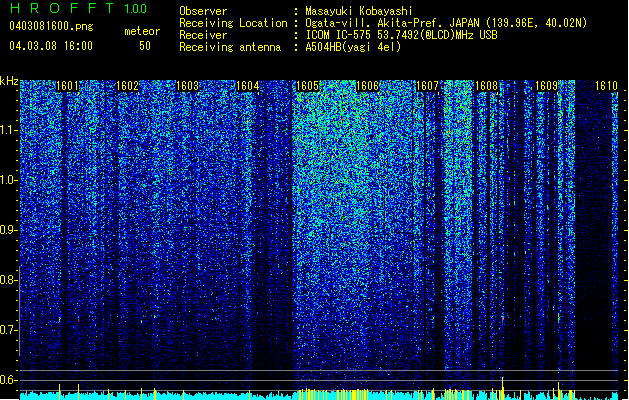Click the HROFFT 1.0.0 title text
Image resolution: width=629 pixels, height=400 pixels.
click(x=78, y=8)
